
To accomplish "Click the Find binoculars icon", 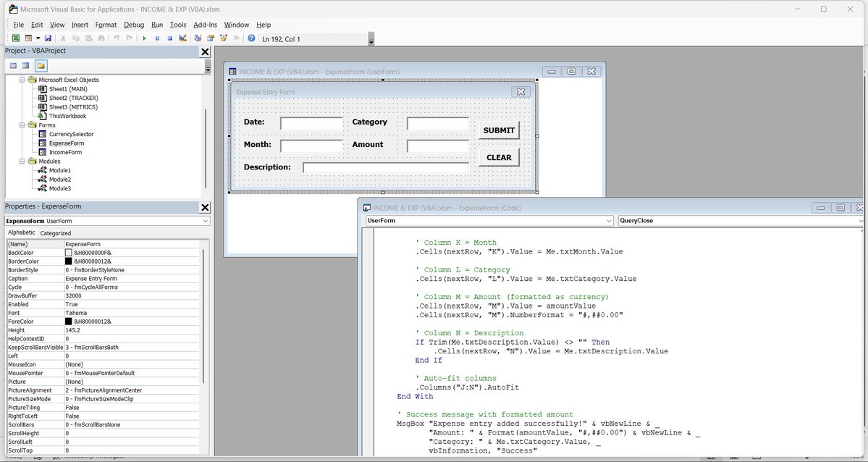I will (101, 38).
